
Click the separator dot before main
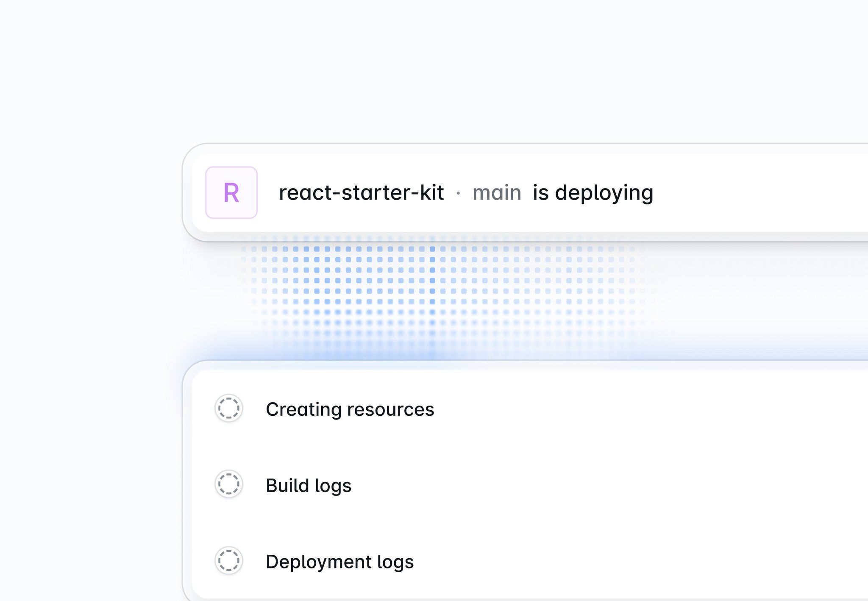(x=458, y=193)
